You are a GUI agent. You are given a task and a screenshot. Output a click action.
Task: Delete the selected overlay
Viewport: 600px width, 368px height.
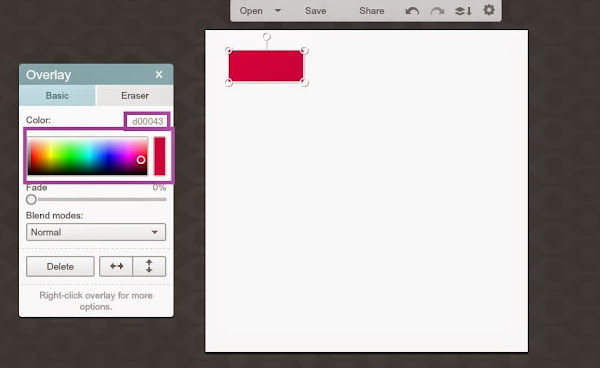(60, 266)
